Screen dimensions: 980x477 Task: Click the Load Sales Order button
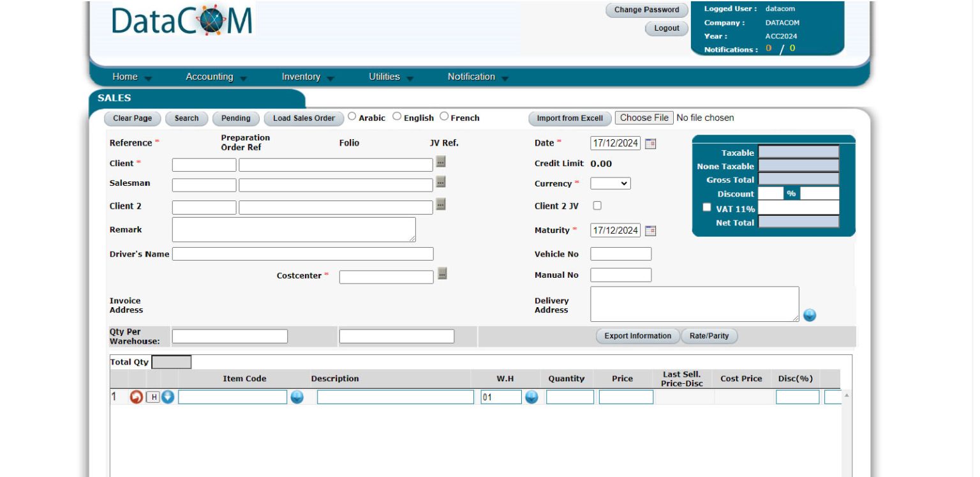pyautogui.click(x=304, y=118)
